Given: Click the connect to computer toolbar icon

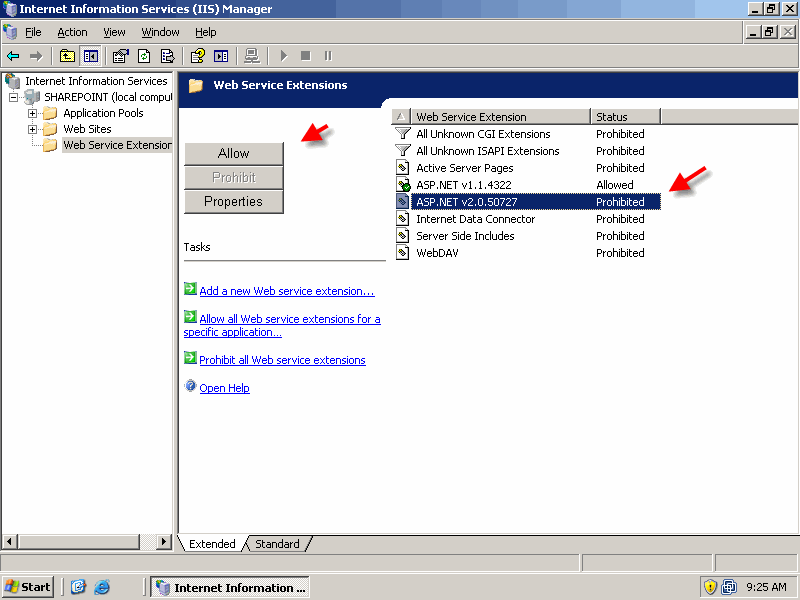Looking at the screenshot, I should click(252, 56).
